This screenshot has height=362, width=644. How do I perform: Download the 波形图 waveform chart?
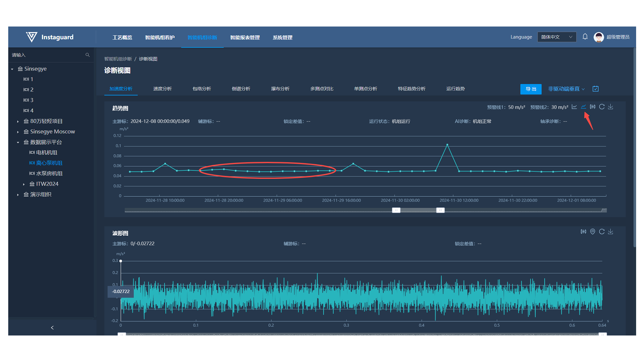(x=611, y=232)
